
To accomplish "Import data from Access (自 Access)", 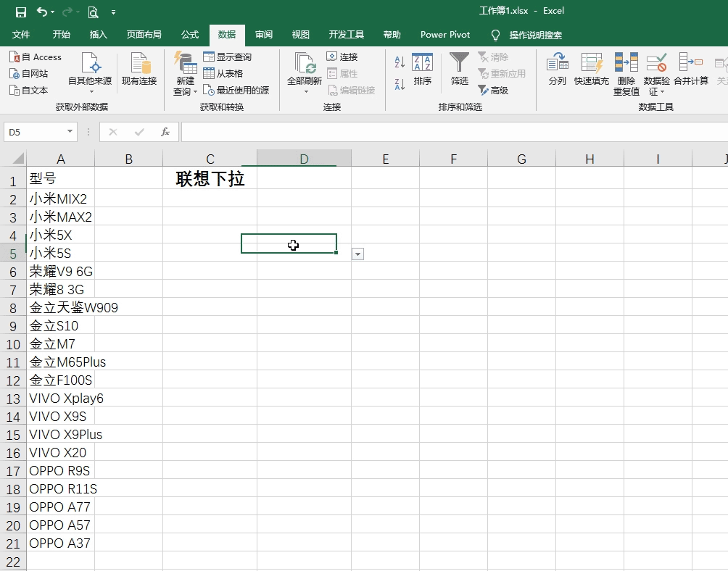I will tap(36, 57).
